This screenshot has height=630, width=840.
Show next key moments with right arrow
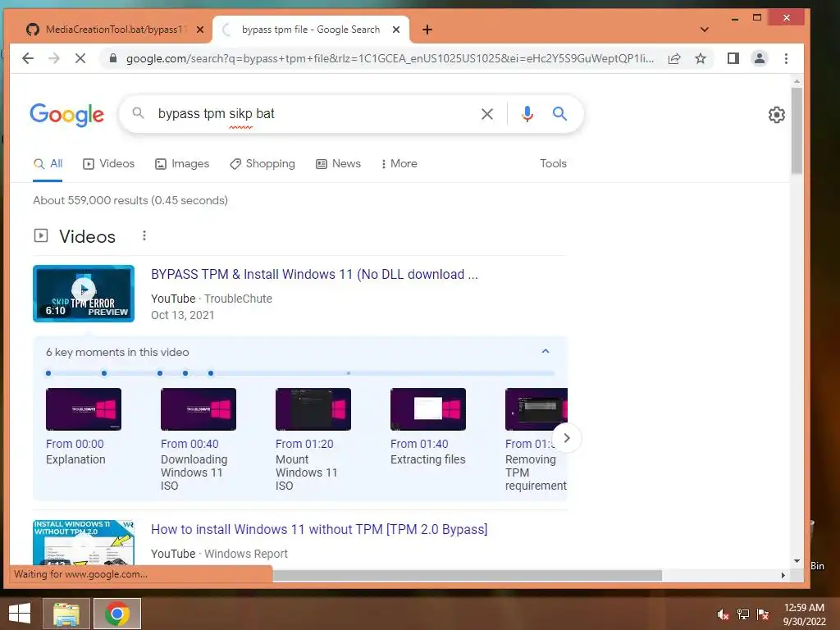pos(567,438)
